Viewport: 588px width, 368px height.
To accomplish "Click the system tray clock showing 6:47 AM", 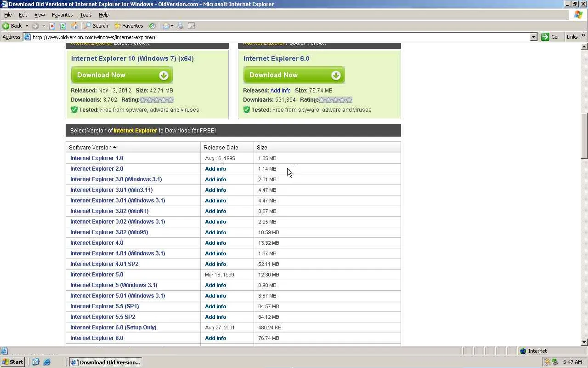I will point(572,362).
